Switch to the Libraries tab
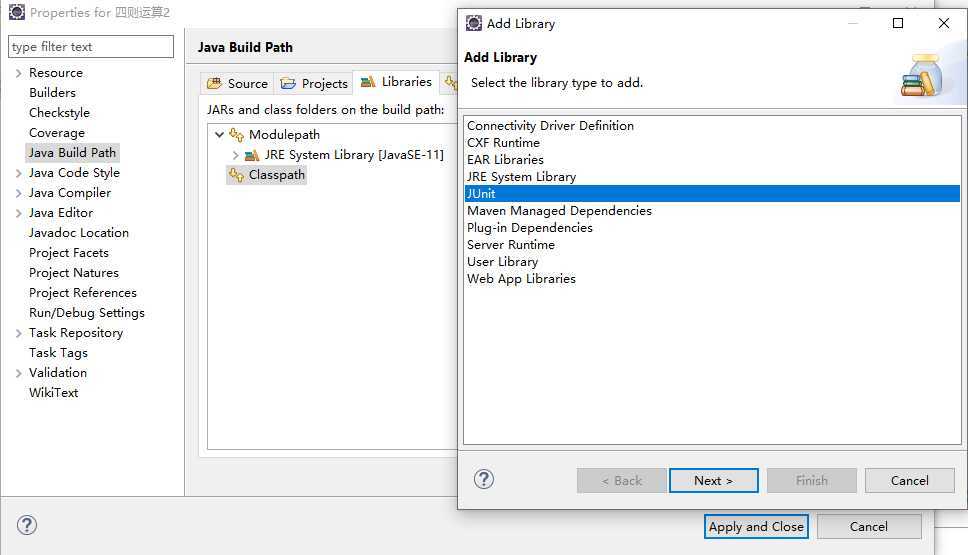This screenshot has width=968, height=555. click(396, 82)
